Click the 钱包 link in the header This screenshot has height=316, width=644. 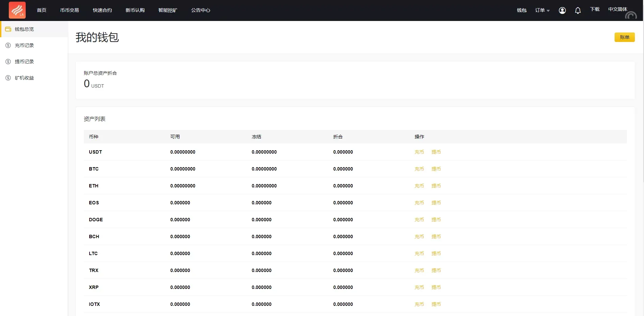pos(521,10)
